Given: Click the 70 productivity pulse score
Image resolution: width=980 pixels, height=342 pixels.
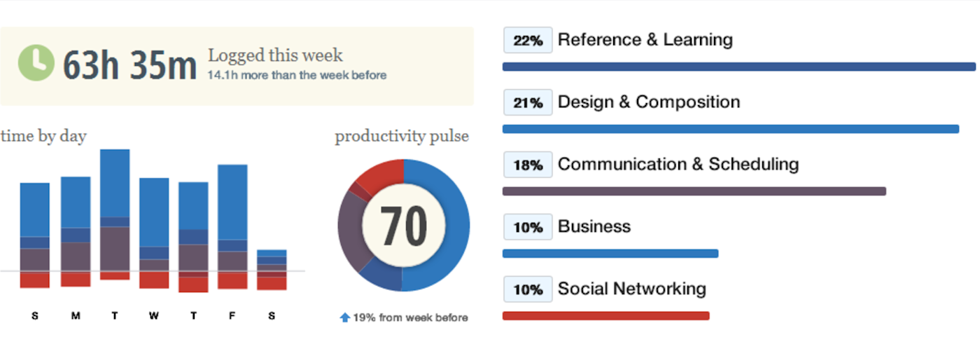Looking at the screenshot, I should (x=404, y=226).
